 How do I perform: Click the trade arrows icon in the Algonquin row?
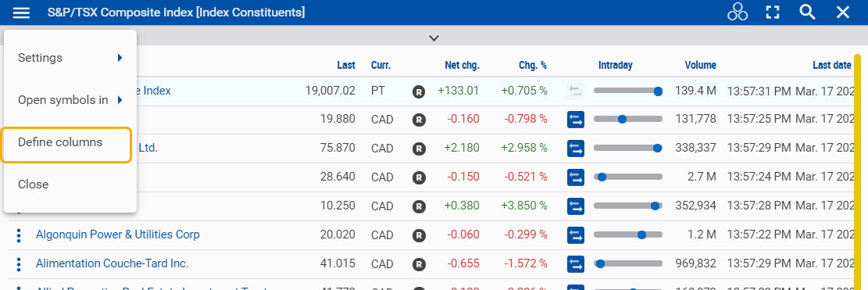(576, 235)
